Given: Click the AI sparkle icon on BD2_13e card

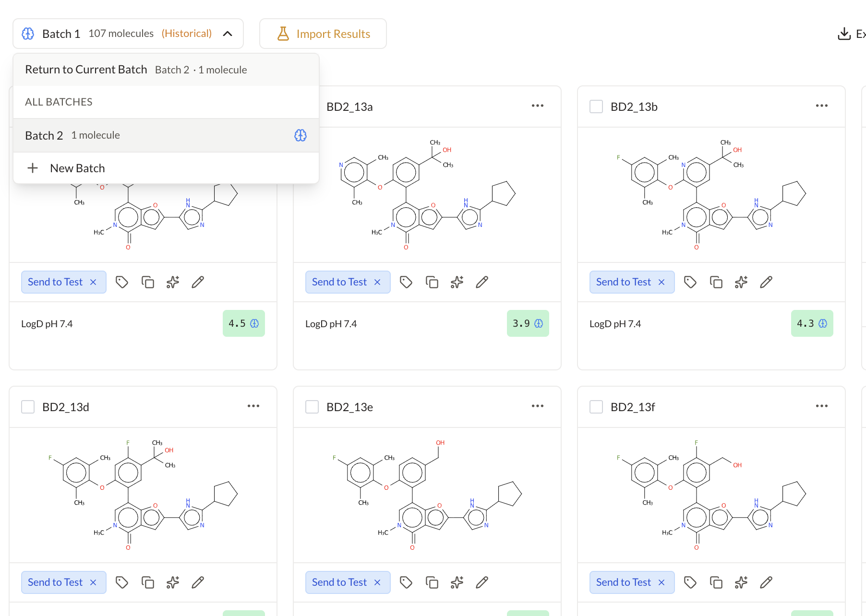Looking at the screenshot, I should point(457,582).
